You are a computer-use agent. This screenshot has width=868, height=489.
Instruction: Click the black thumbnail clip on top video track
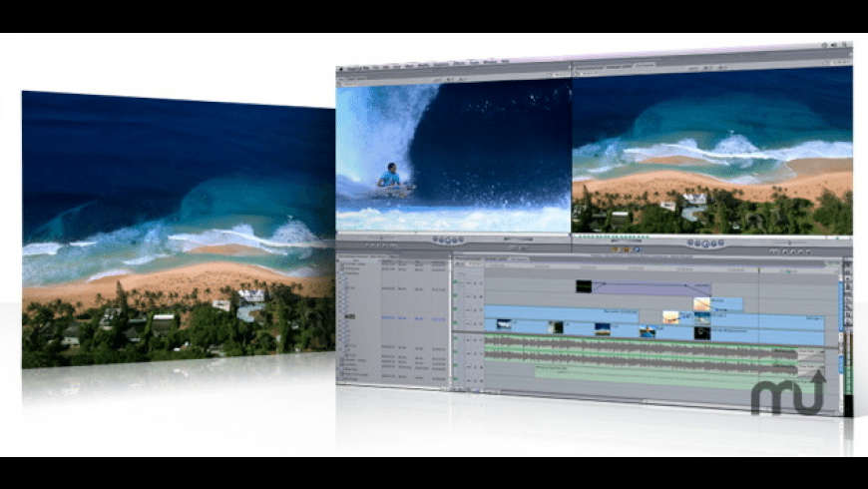point(584,286)
